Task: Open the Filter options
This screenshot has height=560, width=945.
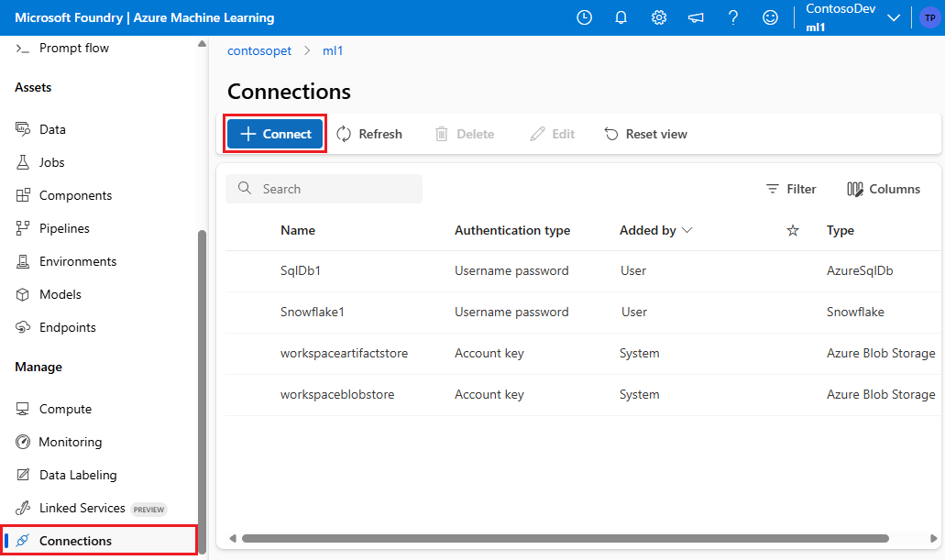Action: (790, 189)
